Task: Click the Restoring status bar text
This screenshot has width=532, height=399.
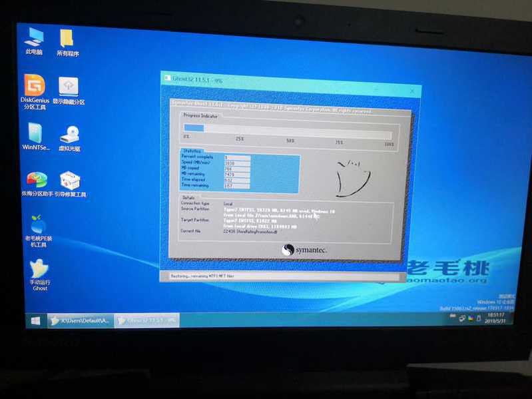Action: 202,276
